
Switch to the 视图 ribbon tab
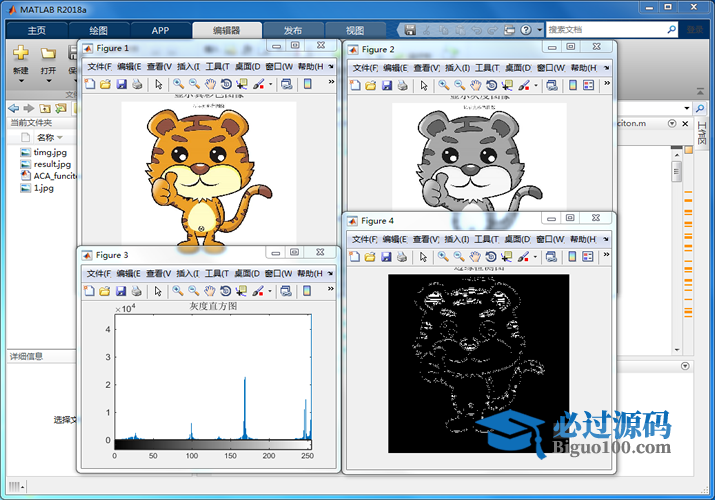pos(355,31)
